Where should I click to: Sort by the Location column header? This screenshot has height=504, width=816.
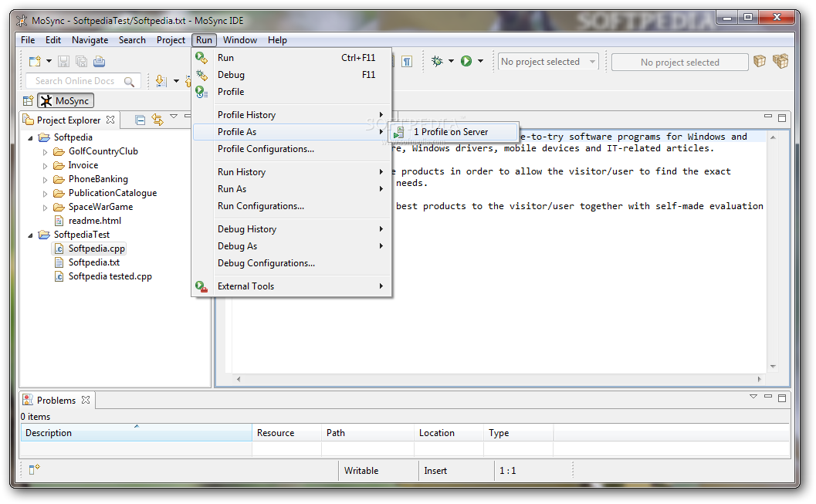point(449,433)
